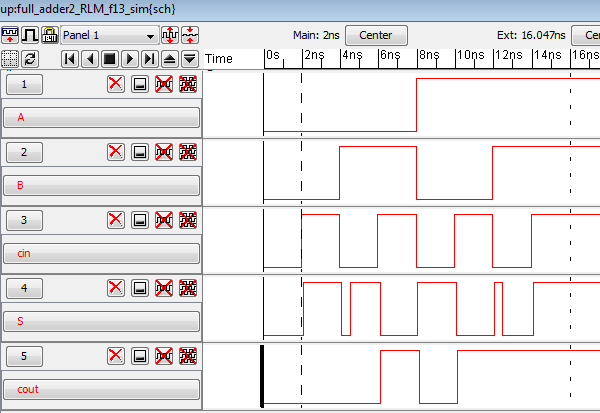Center the Main cursor
The image size is (600, 413).
[x=376, y=36]
